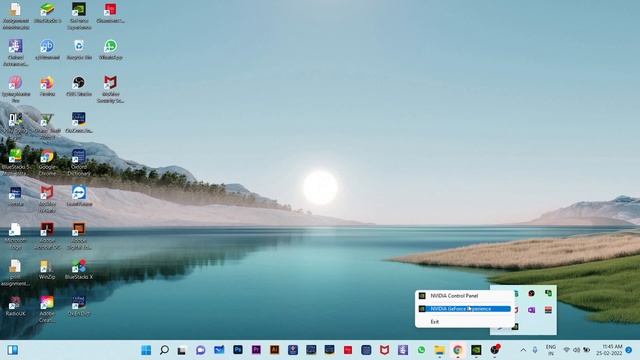Launch Photoshop from the taskbar
This screenshot has width=640, height=360.
[238, 350]
